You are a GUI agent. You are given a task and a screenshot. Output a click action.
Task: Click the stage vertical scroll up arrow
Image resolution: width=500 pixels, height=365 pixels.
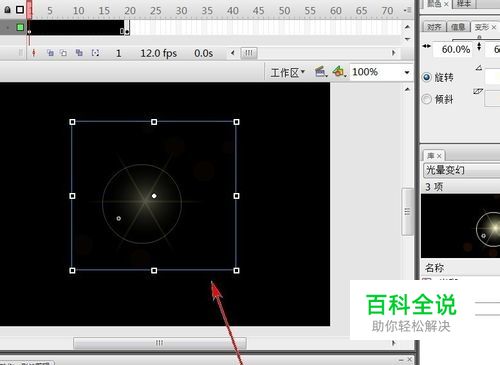[x=407, y=89]
